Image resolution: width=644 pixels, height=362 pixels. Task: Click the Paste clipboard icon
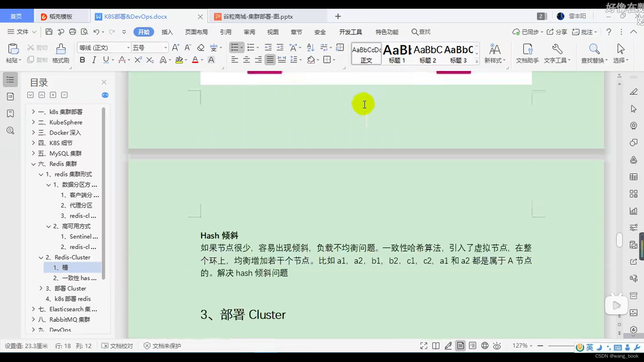[13, 49]
